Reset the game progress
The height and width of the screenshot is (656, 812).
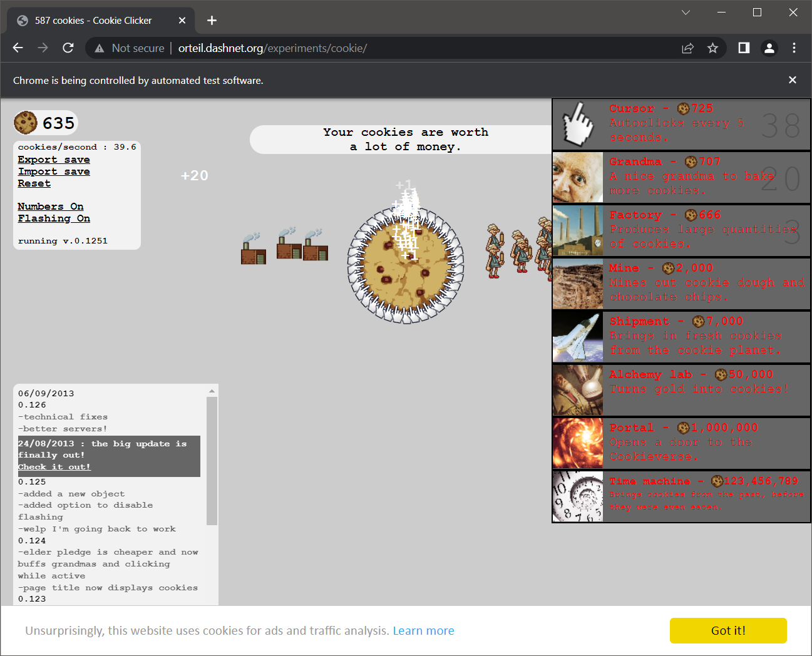(34, 183)
